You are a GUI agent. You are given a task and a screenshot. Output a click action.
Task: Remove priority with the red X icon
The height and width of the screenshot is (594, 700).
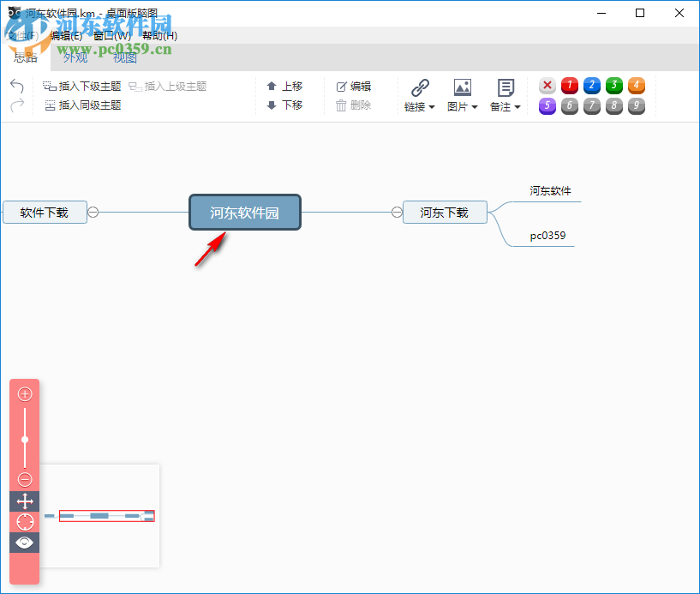click(x=547, y=86)
